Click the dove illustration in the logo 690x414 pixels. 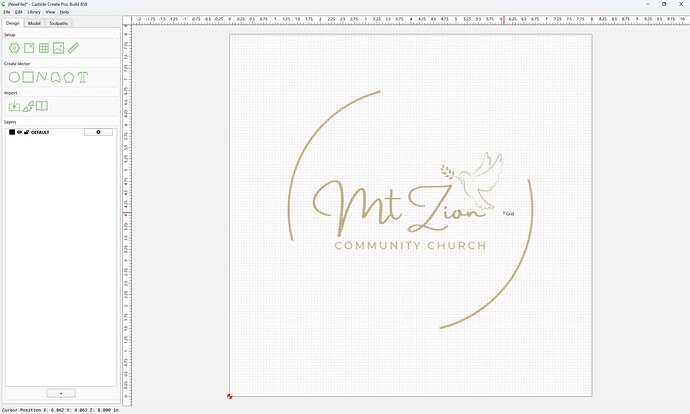click(x=473, y=180)
